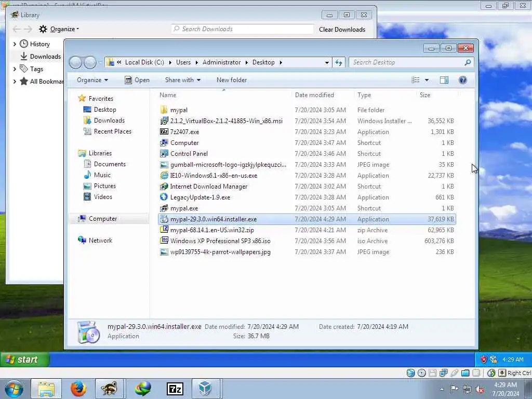Open the Share with dropdown menu

click(x=183, y=80)
